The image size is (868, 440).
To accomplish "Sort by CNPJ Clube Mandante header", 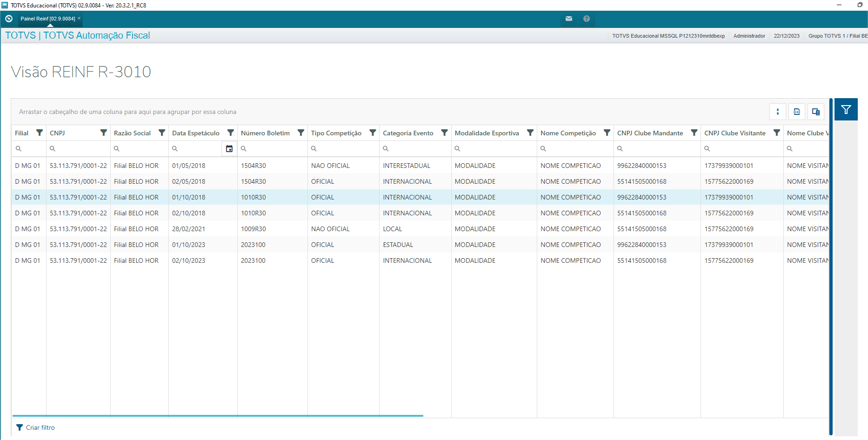I will pos(650,133).
